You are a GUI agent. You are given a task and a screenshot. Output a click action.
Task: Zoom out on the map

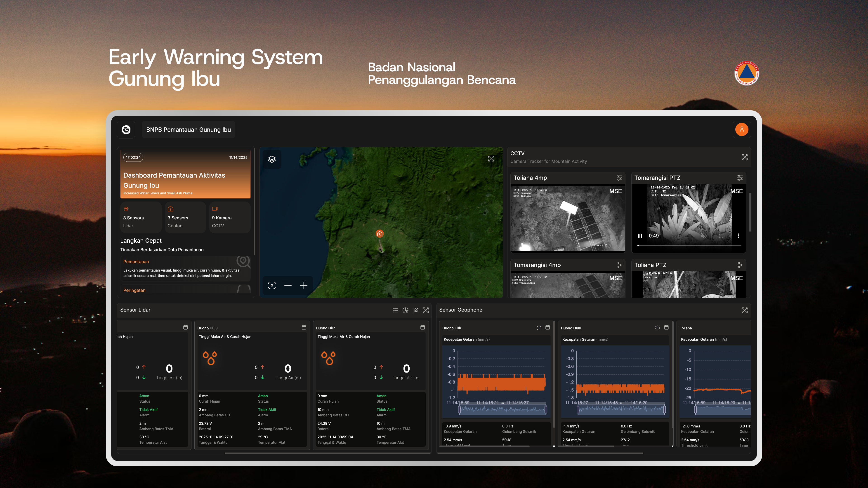[288, 286]
